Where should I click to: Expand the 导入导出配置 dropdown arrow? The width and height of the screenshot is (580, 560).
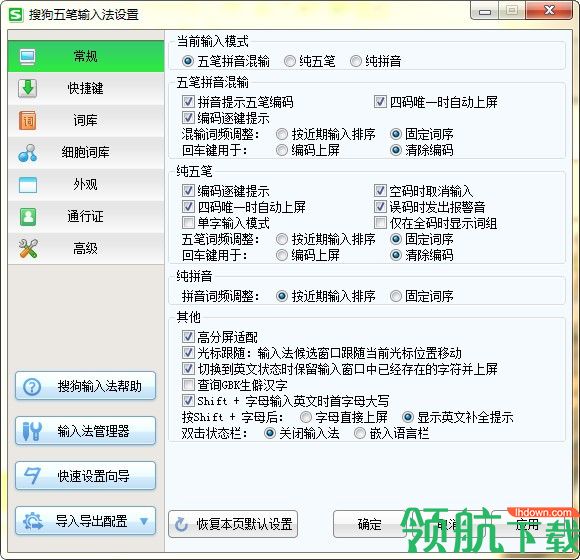click(144, 522)
